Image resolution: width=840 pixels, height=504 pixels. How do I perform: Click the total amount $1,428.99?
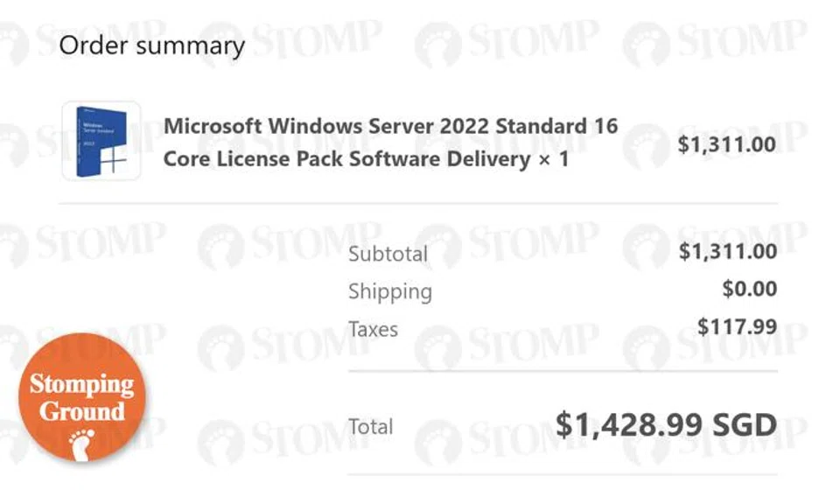pyautogui.click(x=628, y=425)
